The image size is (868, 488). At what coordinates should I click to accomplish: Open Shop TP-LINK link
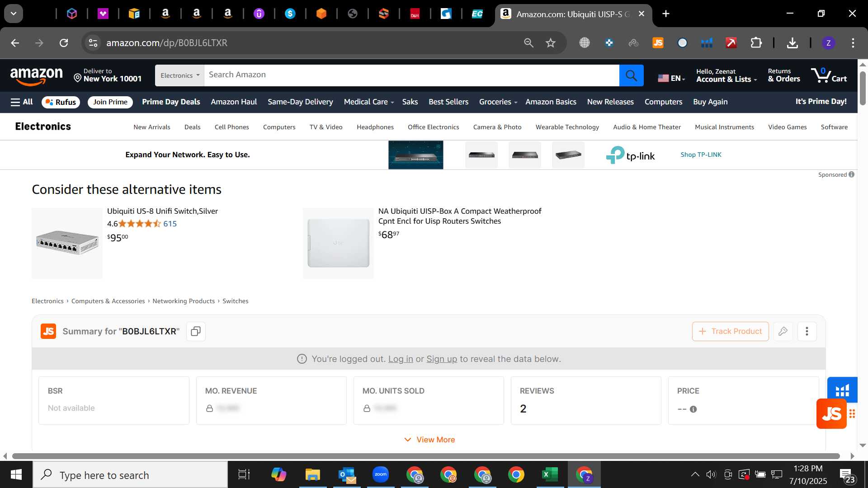click(x=701, y=155)
